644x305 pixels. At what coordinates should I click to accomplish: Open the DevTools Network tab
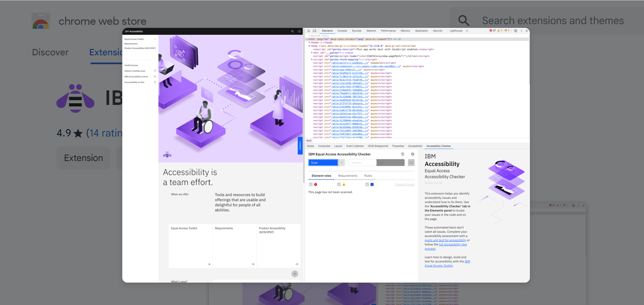[x=371, y=31]
